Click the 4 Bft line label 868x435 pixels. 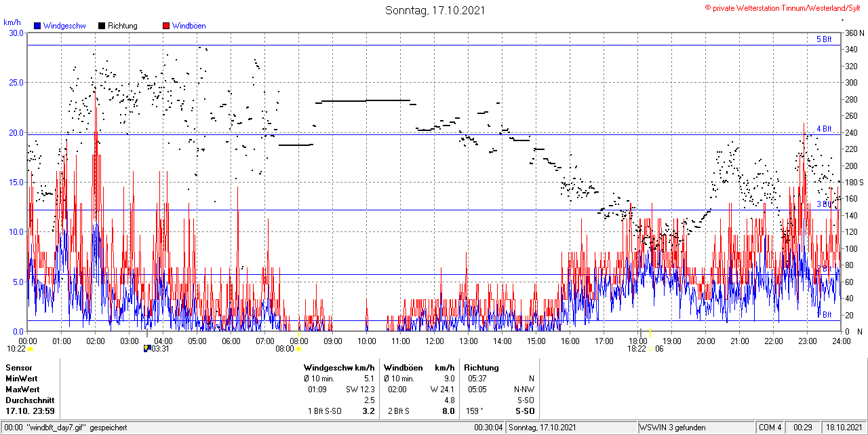824,128
